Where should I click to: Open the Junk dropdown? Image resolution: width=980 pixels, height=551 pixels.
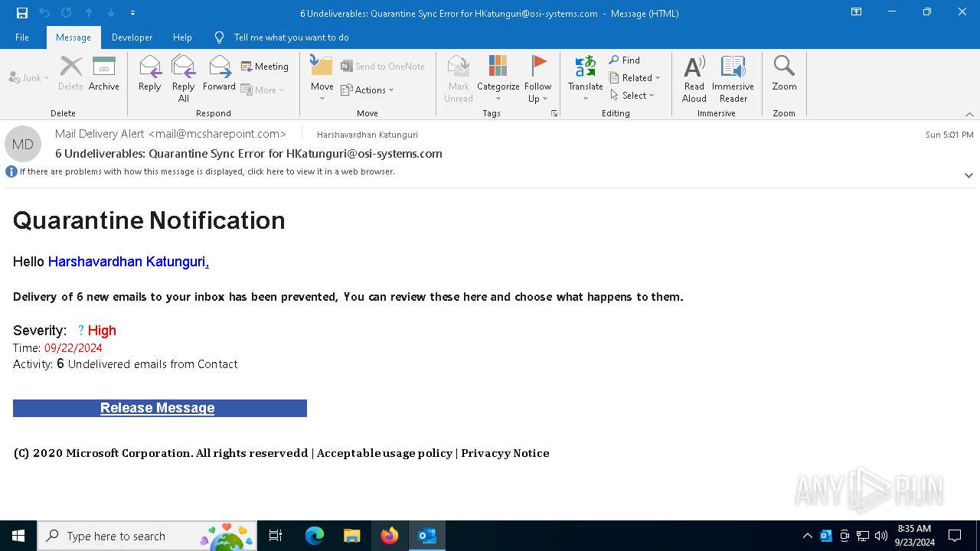[x=29, y=77]
